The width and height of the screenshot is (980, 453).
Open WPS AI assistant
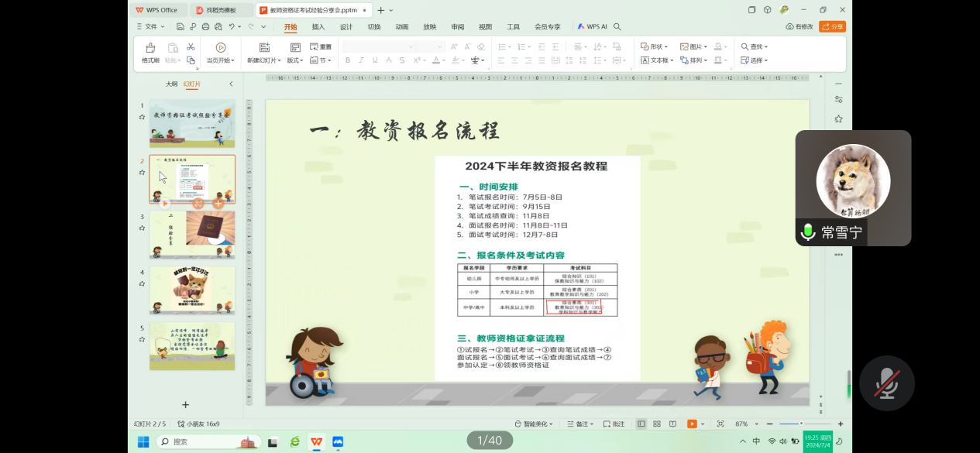point(592,26)
